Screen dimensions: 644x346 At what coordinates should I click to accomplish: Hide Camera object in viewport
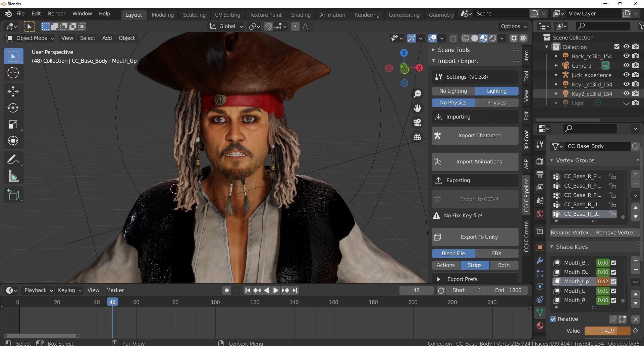coord(626,66)
